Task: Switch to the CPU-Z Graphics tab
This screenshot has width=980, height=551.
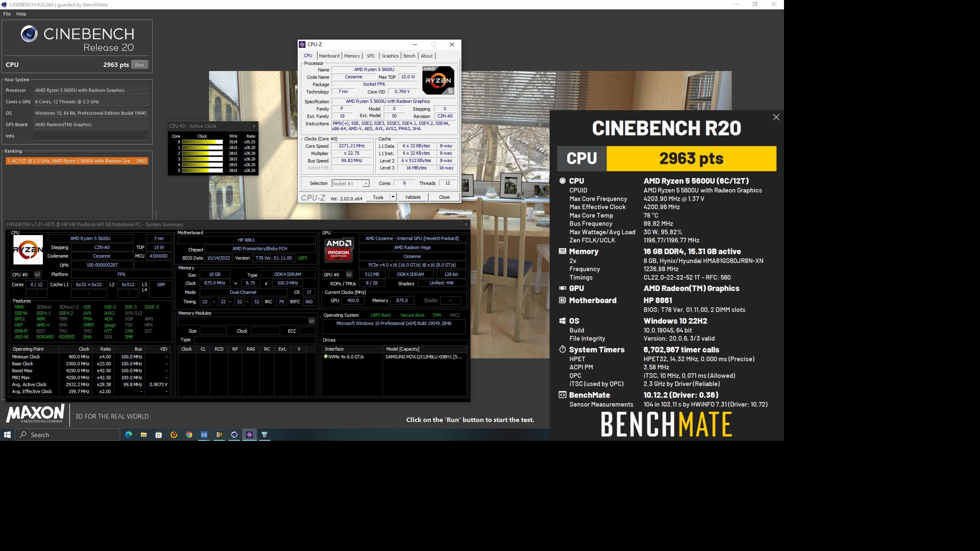Action: click(x=390, y=56)
